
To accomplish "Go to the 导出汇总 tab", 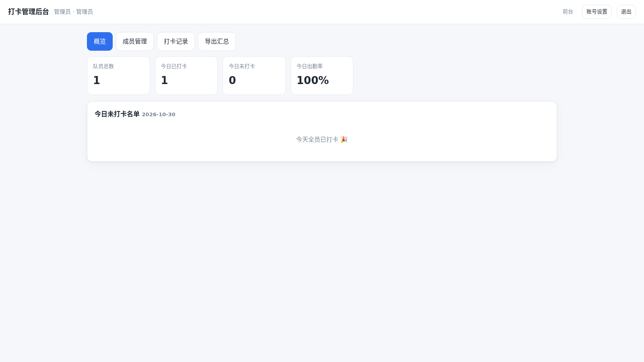I will (x=217, y=41).
